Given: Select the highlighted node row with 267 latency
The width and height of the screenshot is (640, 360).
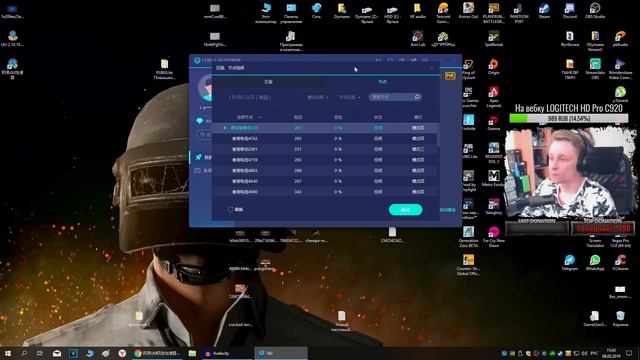Looking at the screenshot, I should [324, 128].
